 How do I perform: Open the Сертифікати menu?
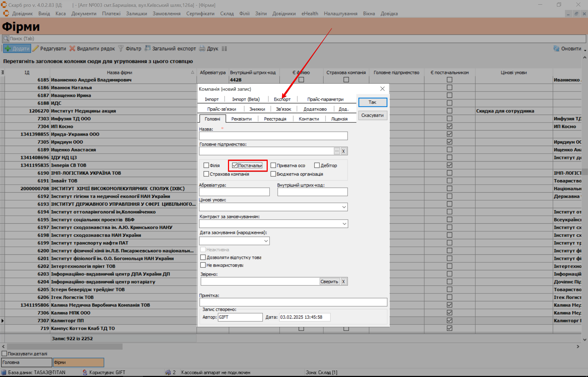click(200, 14)
